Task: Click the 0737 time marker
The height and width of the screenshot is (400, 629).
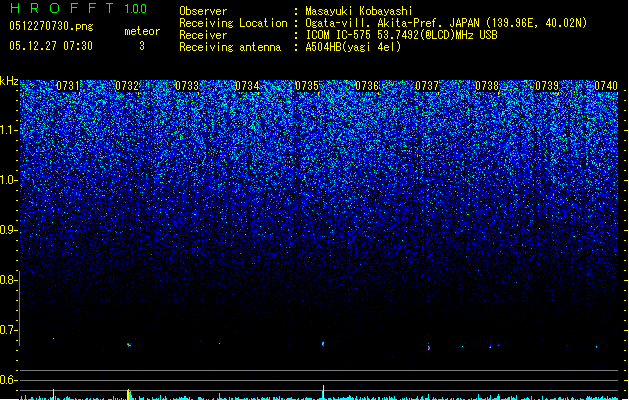Action: (427, 86)
